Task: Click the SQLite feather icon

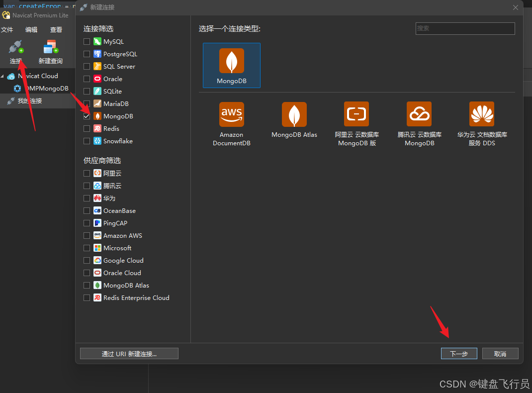Action: (x=97, y=92)
